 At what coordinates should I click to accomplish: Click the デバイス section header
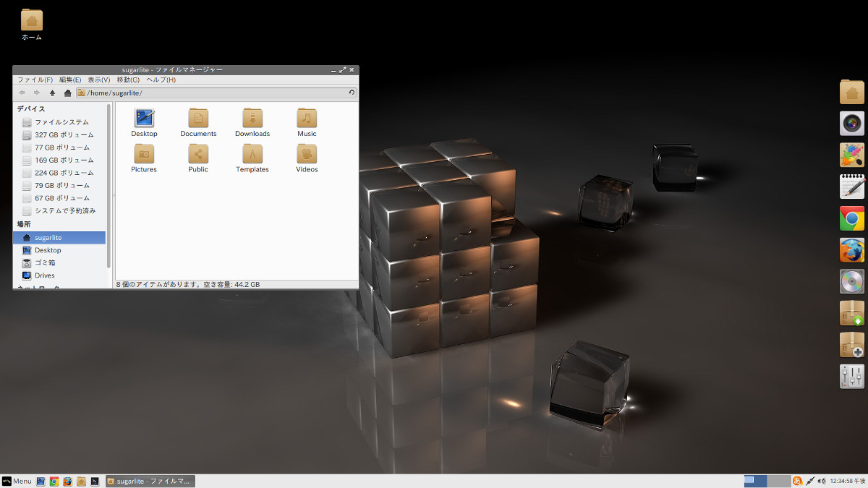coord(31,108)
